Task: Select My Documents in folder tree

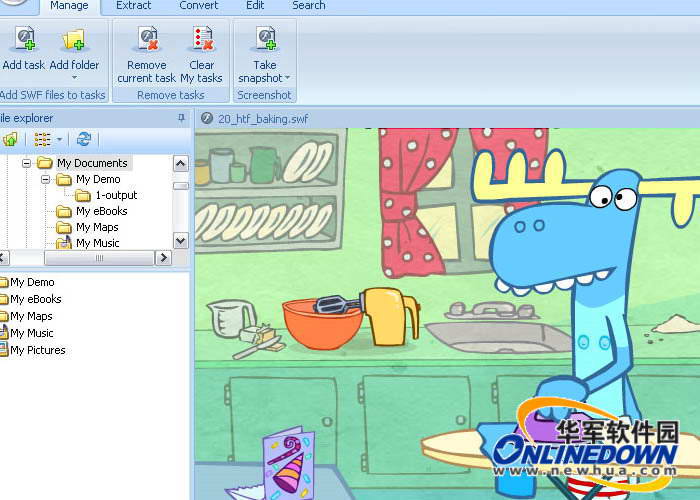Action: click(92, 163)
